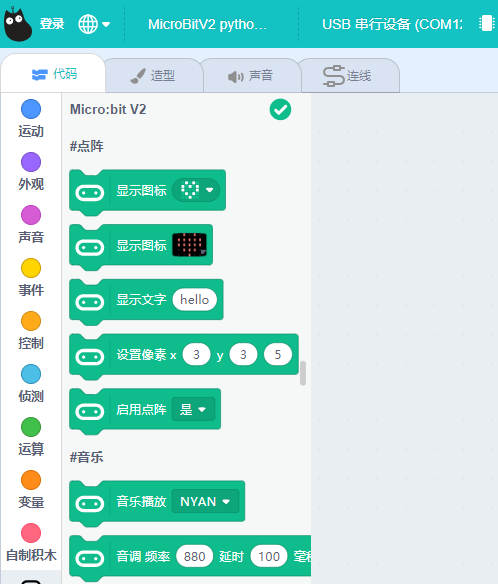Click the LED matrix preview in 显示图标 block

(190, 245)
